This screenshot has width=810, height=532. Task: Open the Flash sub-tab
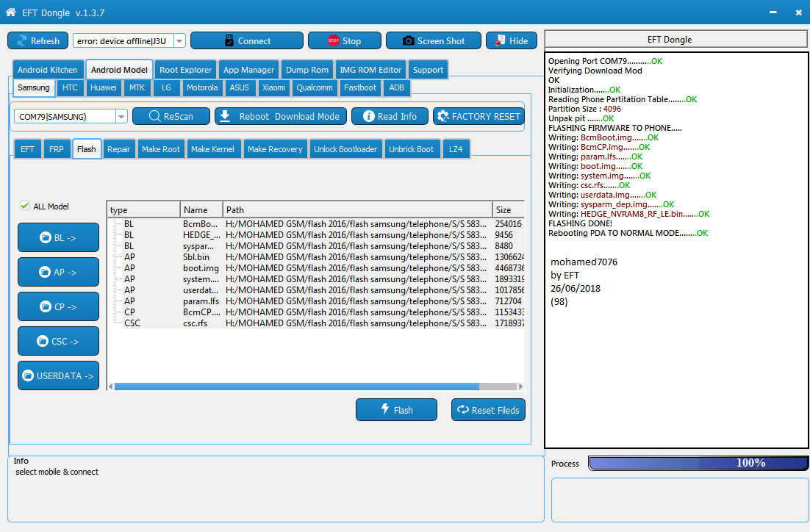[86, 148]
